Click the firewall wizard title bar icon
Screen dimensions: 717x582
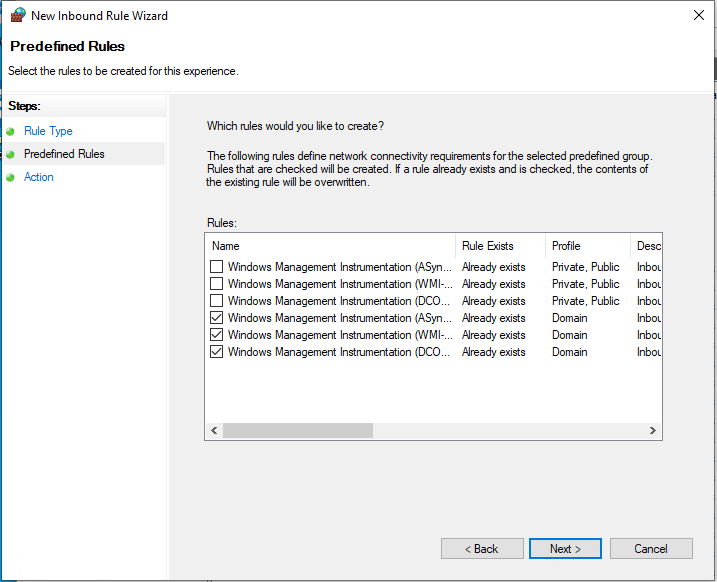(18, 15)
